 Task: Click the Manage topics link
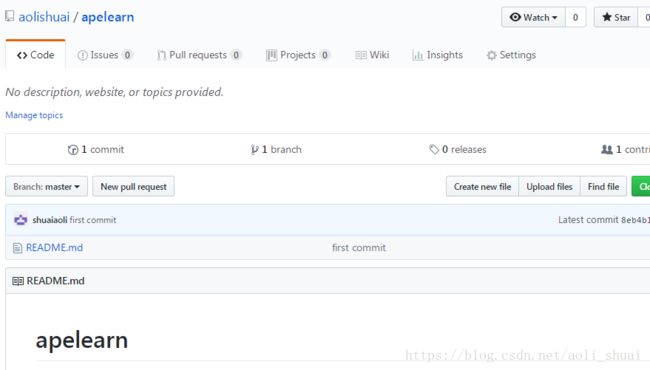click(34, 115)
